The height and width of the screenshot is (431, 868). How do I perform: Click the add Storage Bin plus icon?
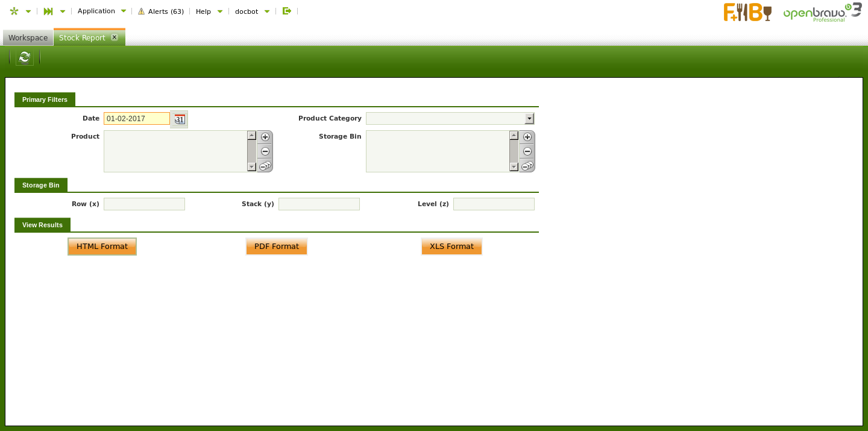(527, 137)
